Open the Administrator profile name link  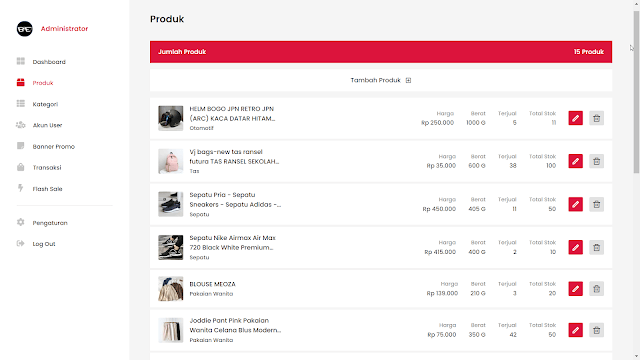64,29
